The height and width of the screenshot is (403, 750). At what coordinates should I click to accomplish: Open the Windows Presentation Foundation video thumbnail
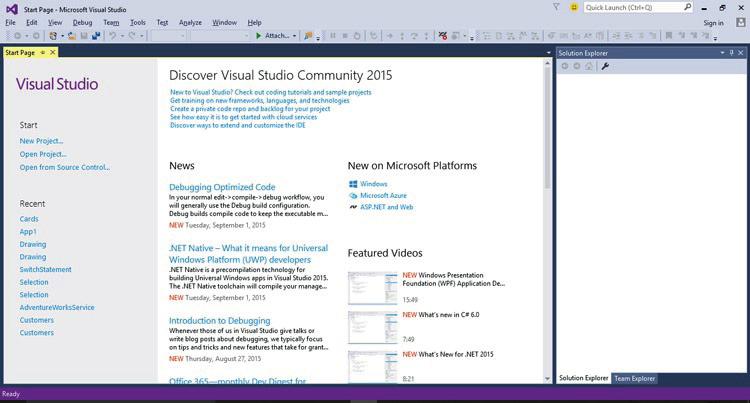[373, 288]
